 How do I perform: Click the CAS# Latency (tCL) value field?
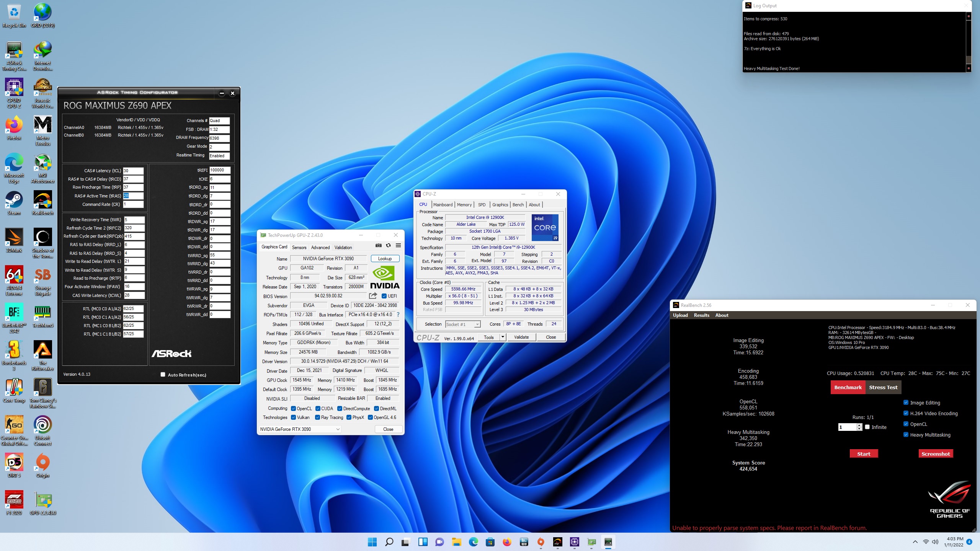pyautogui.click(x=133, y=171)
